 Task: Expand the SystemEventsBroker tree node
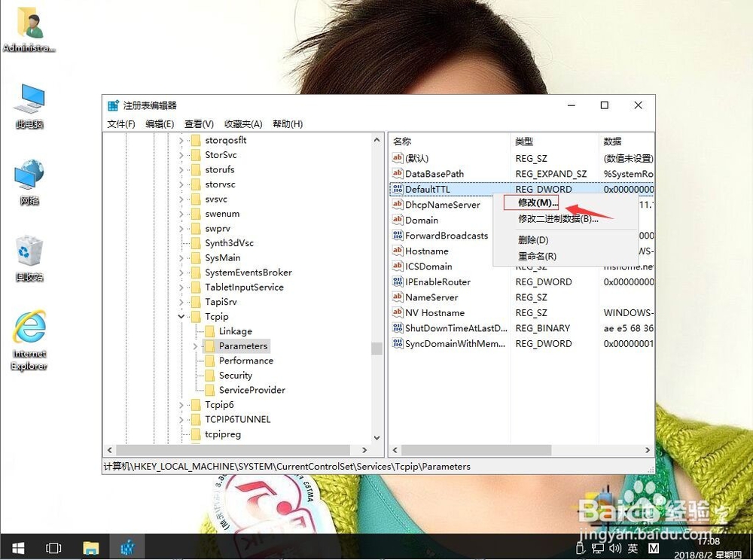click(181, 272)
